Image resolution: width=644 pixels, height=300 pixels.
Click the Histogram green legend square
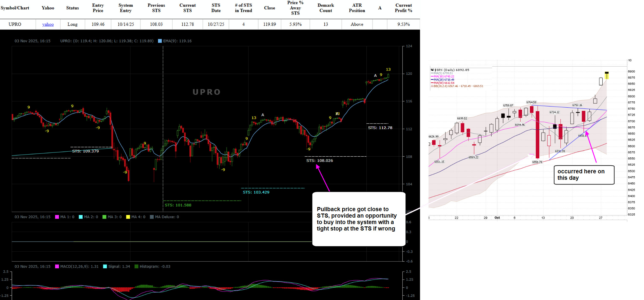click(x=136, y=267)
